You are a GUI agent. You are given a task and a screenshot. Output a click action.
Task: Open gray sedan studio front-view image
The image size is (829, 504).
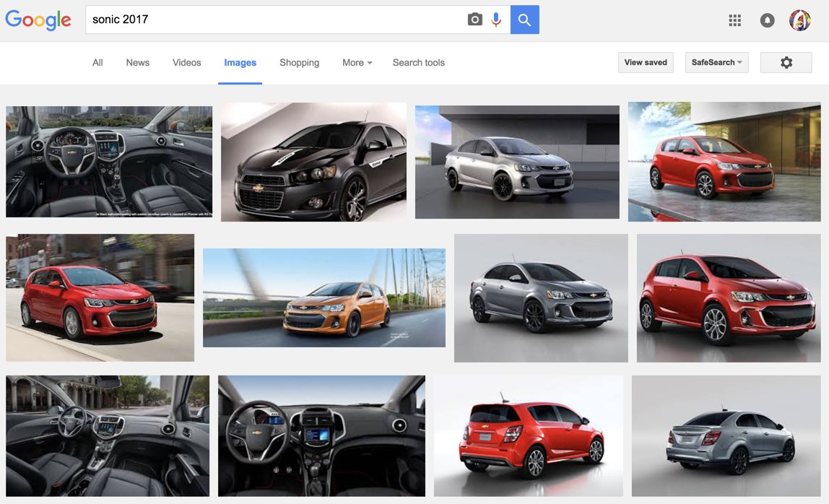point(541,298)
